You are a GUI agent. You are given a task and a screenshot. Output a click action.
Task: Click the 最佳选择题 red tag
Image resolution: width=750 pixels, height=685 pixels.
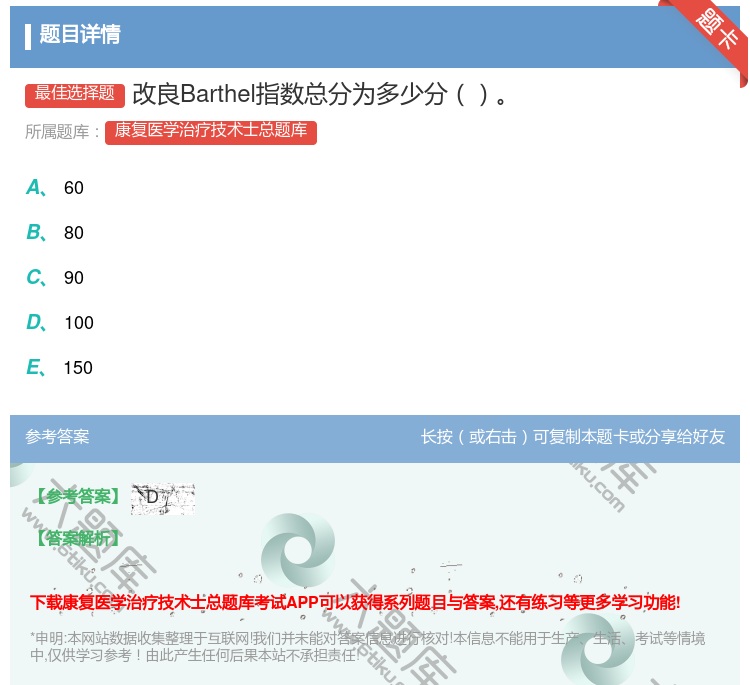tap(75, 94)
